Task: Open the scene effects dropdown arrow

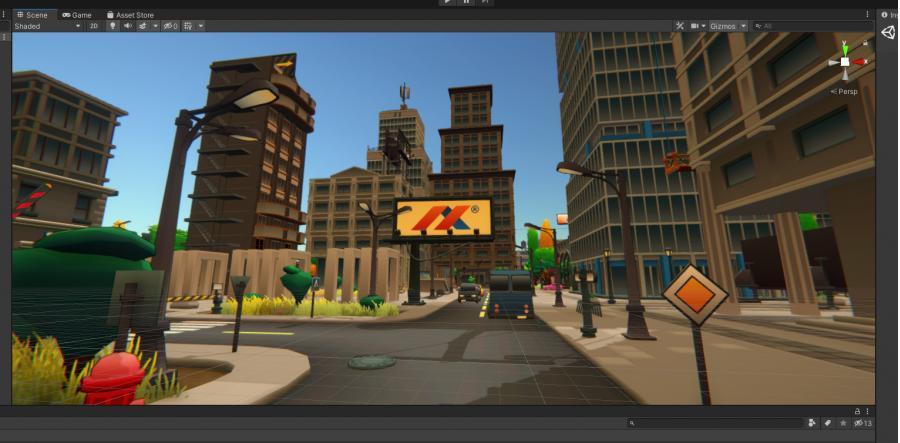Action: pyautogui.click(x=155, y=26)
